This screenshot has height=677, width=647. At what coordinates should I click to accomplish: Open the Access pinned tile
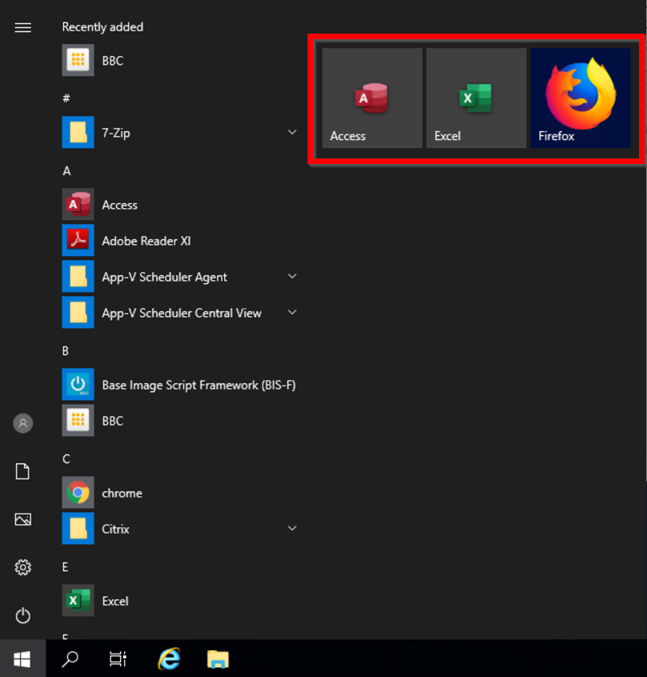[372, 98]
